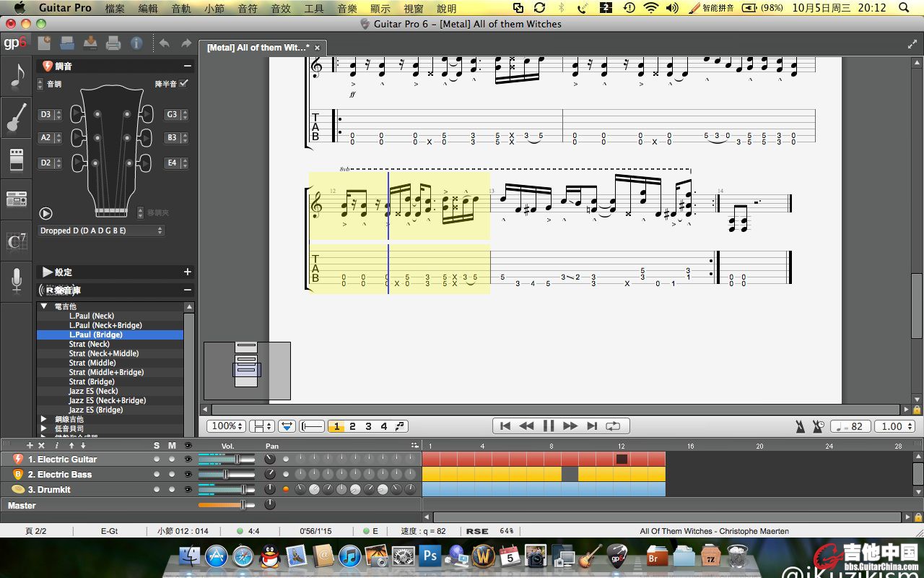
Task: Expand the 鋼線吉他 soundbank category
Action: click(44, 419)
